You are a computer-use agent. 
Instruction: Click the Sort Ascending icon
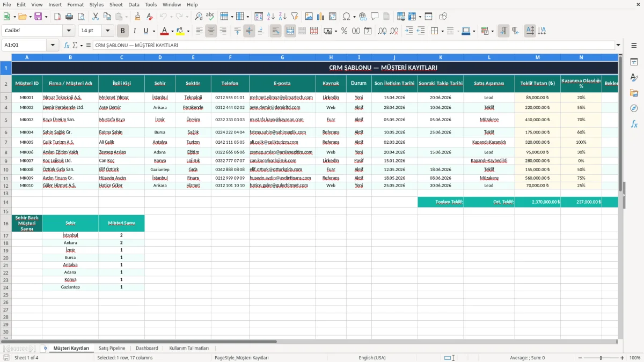pos(271,17)
